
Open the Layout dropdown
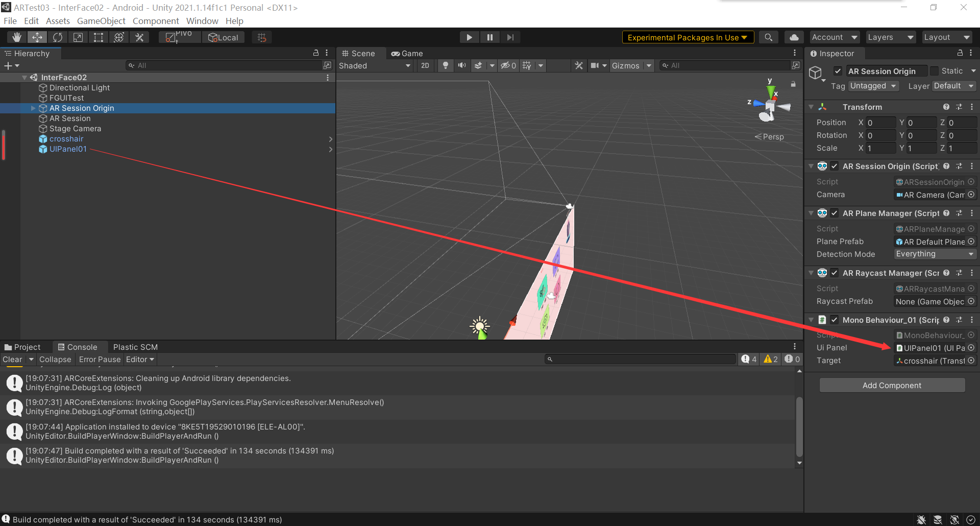(947, 37)
